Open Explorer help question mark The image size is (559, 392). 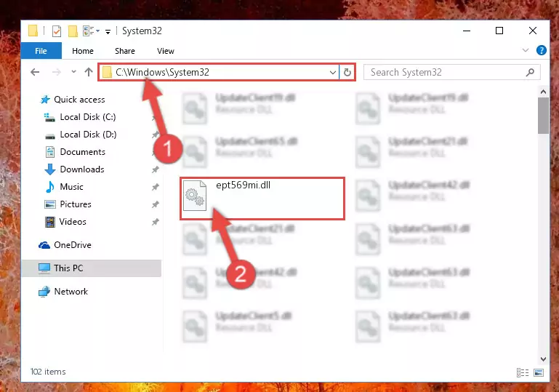tap(541, 50)
